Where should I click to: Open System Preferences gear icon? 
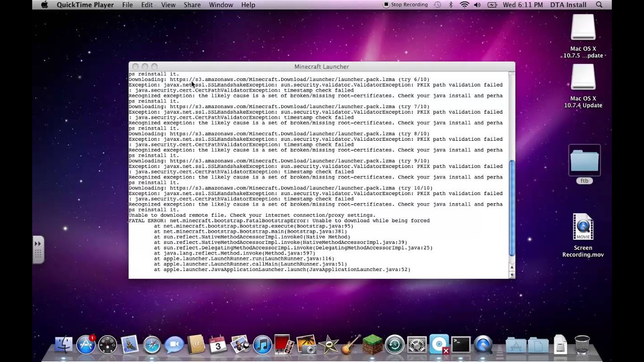417,344
